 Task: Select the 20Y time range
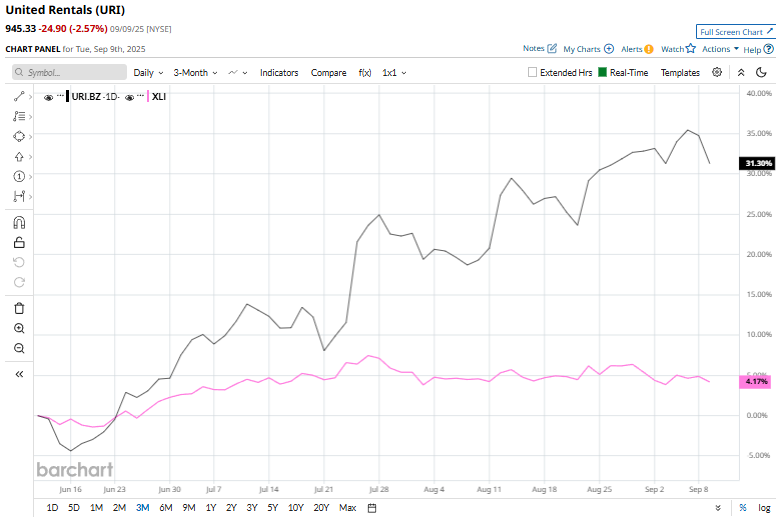321,508
